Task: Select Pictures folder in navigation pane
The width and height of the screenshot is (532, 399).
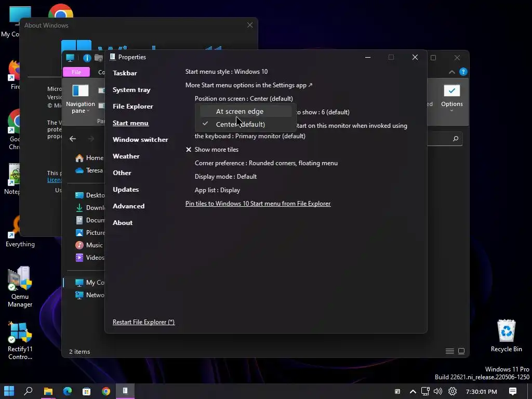Action: pyautogui.click(x=89, y=232)
